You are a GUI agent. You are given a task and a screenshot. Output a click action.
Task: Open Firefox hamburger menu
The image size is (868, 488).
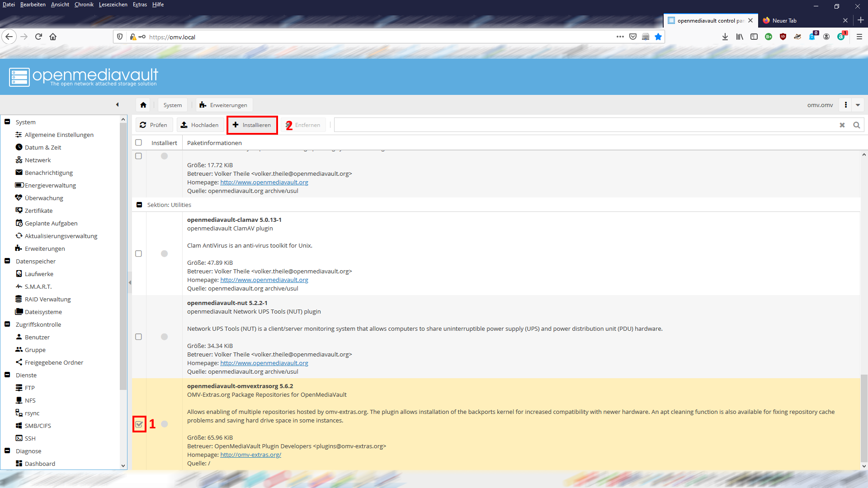[x=859, y=37]
